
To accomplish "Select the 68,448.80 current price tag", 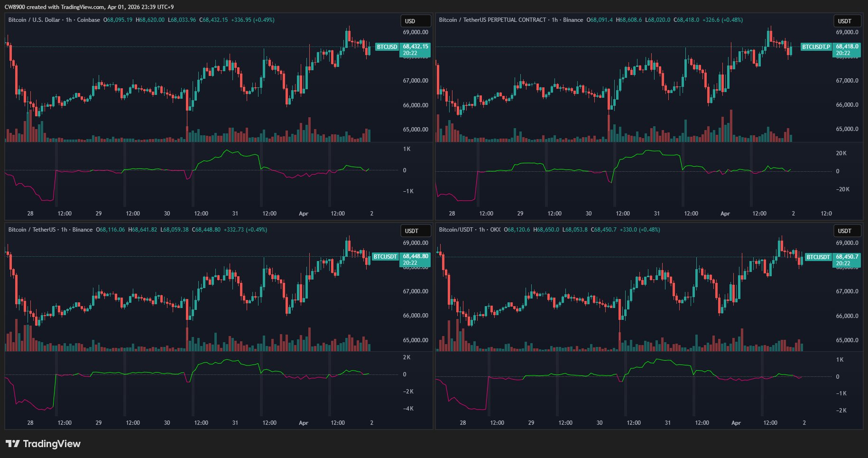I will pos(416,260).
